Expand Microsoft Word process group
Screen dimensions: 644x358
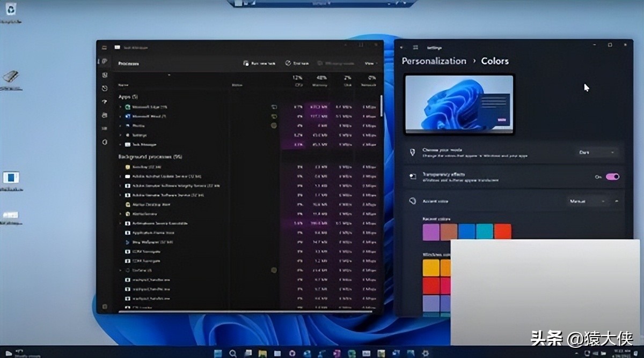(120, 116)
